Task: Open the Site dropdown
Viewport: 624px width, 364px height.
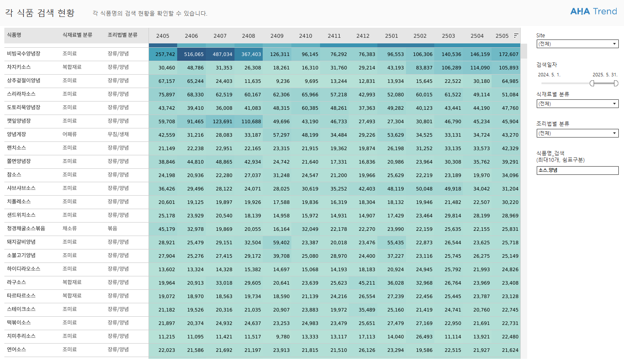Action: [578, 44]
